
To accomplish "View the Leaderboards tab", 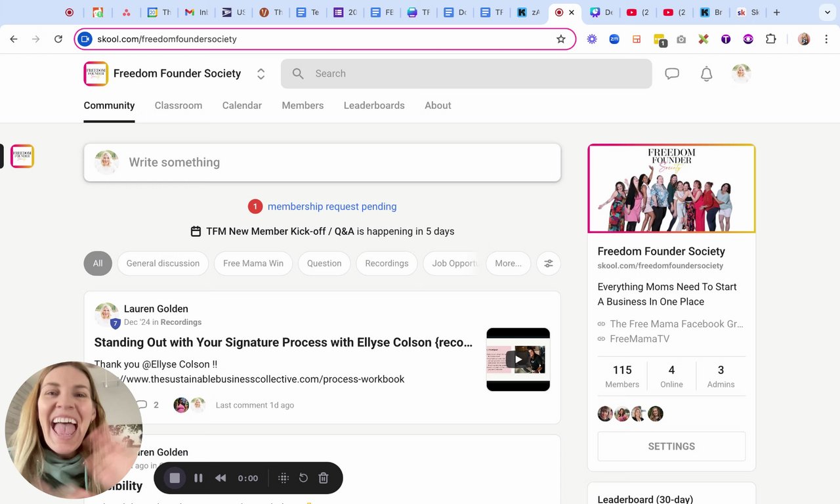I will 374,105.
